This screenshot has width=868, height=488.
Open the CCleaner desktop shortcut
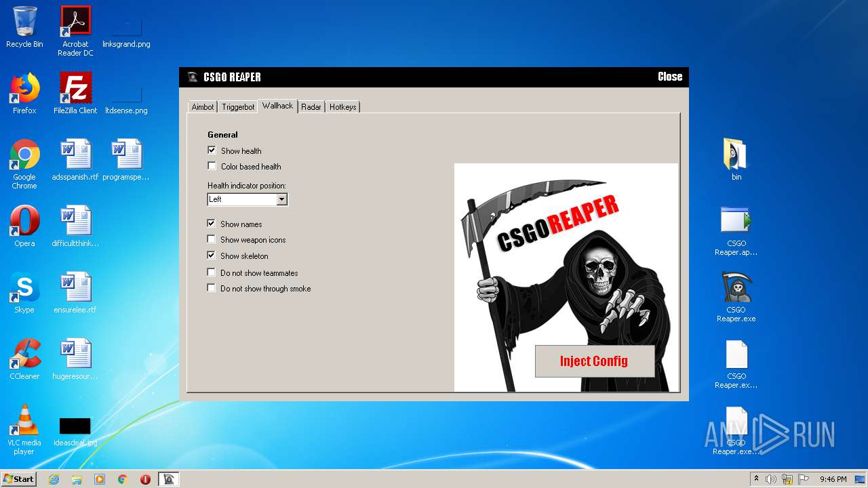coord(24,359)
